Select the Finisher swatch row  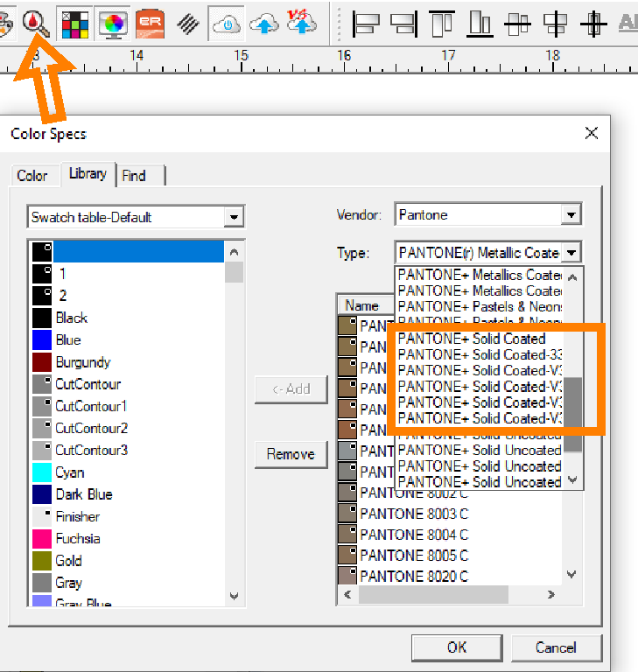coord(128,516)
